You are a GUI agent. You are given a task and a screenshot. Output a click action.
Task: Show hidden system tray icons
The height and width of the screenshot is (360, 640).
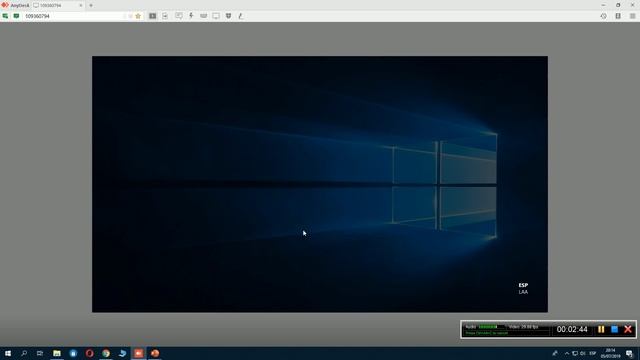(x=567, y=353)
